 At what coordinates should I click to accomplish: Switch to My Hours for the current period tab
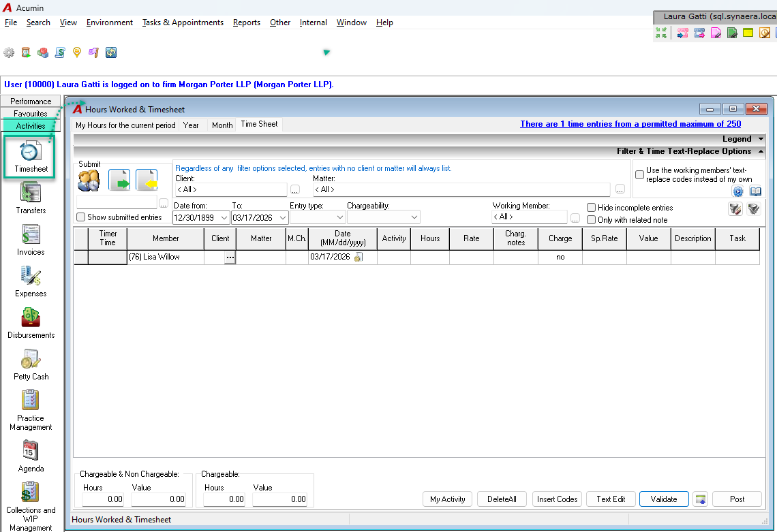coord(125,125)
